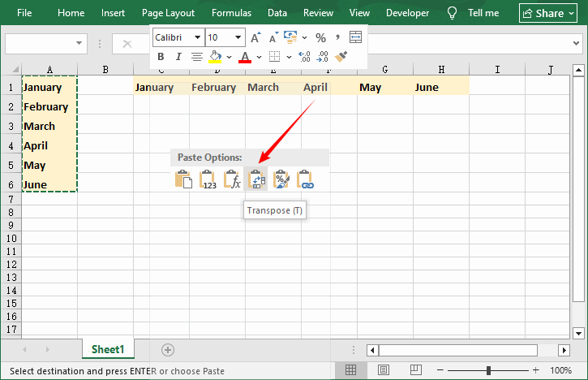The height and width of the screenshot is (380, 588).
Task: Toggle Italic formatting in mini toolbar
Action: click(178, 57)
